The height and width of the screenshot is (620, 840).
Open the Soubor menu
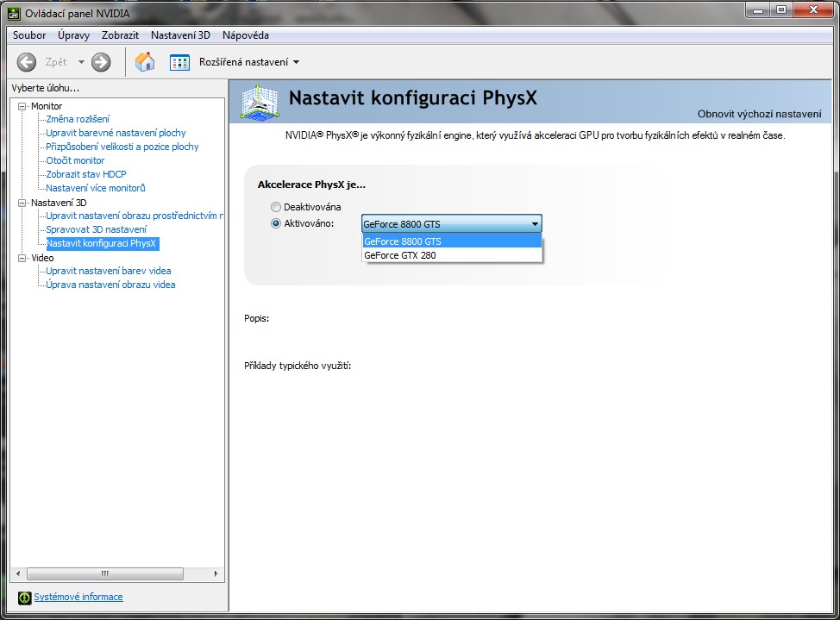coord(29,35)
